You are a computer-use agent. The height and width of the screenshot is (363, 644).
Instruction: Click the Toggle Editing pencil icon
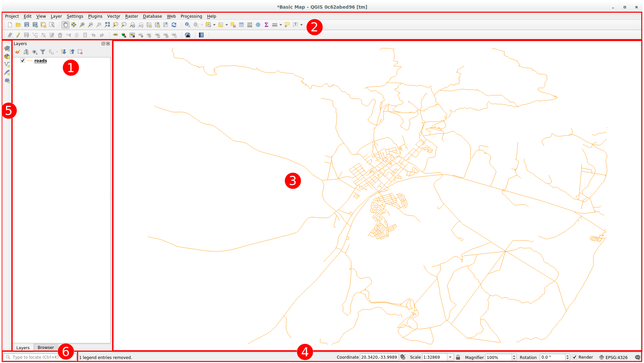coord(18,35)
